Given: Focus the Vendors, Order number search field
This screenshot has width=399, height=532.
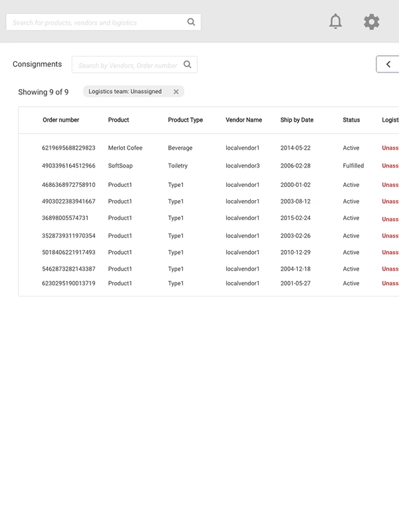Looking at the screenshot, I should pyautogui.click(x=134, y=65).
